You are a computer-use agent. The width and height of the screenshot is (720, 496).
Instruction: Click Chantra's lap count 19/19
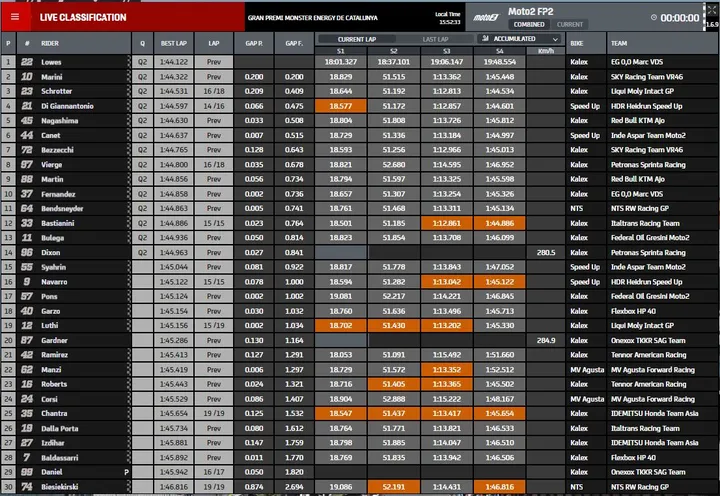coord(214,413)
